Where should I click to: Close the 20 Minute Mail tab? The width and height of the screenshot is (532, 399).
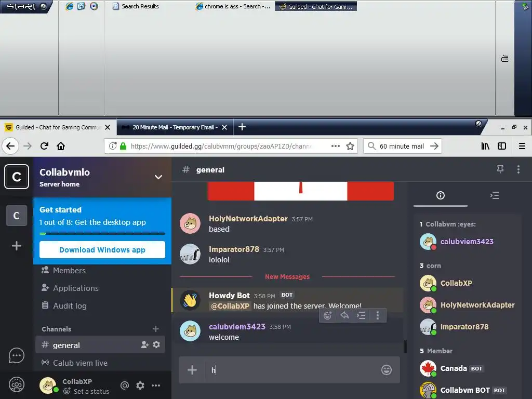coord(224,127)
